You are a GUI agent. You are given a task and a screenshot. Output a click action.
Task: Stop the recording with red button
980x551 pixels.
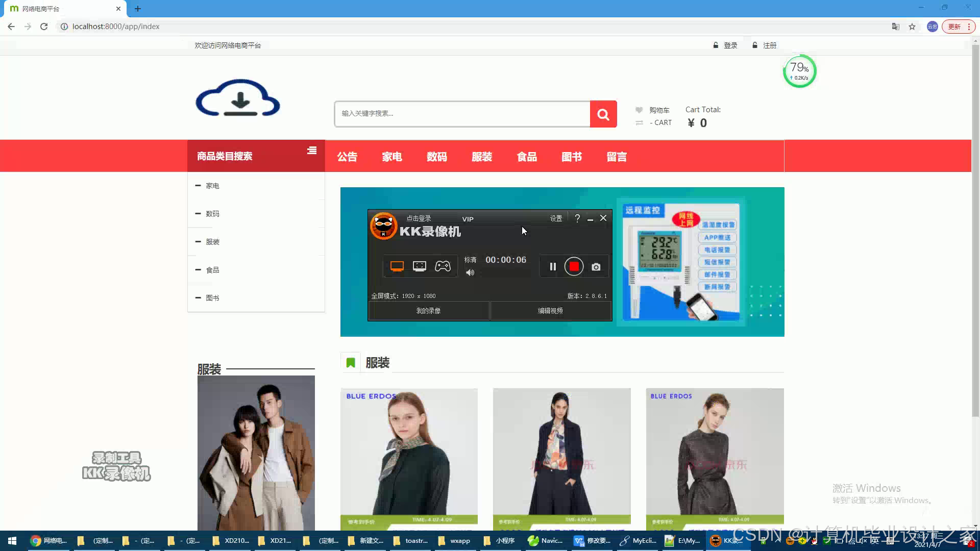(574, 266)
